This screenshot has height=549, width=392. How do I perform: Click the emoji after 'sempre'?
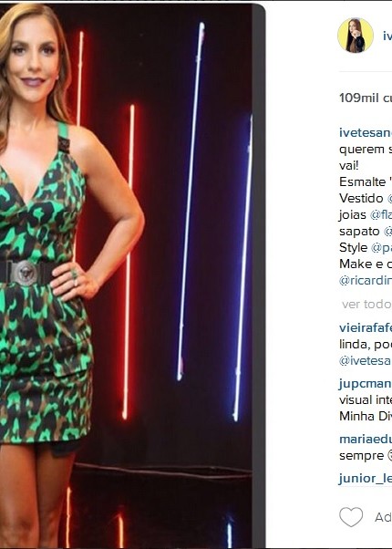pyautogui.click(x=389, y=456)
